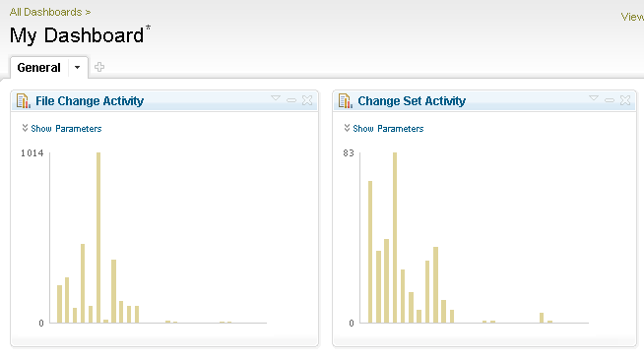Click the File Change Activity report icon
Screen dimensions: 644x357
[23, 101]
